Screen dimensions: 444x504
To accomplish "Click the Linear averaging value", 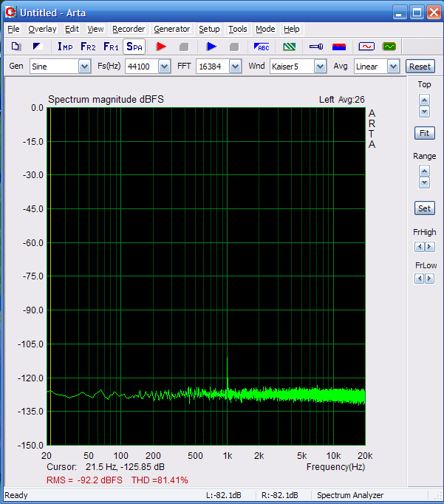I will tap(366, 67).
